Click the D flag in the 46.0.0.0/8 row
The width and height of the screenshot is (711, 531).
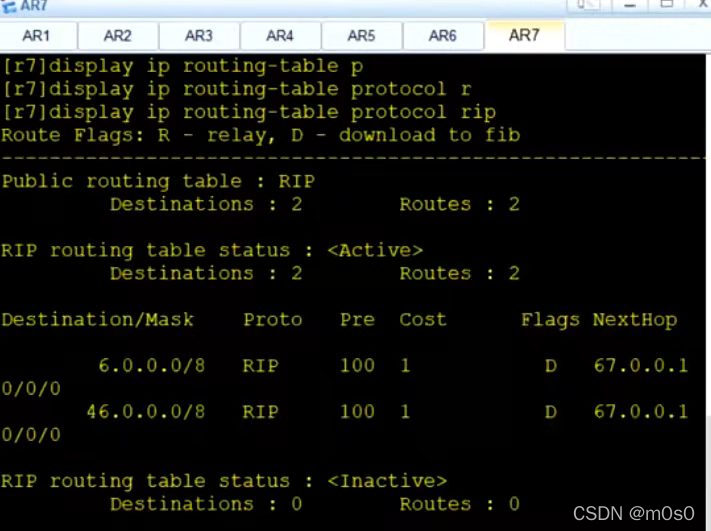tap(551, 412)
